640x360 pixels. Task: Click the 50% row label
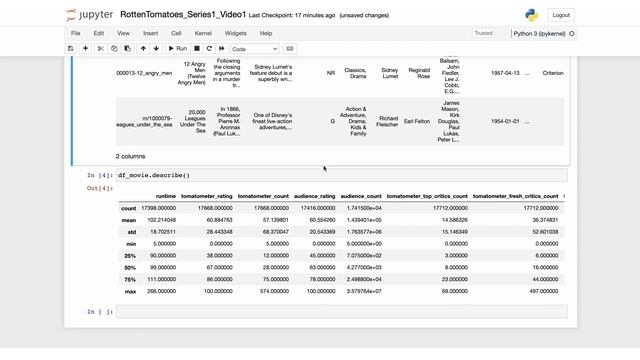click(x=130, y=268)
